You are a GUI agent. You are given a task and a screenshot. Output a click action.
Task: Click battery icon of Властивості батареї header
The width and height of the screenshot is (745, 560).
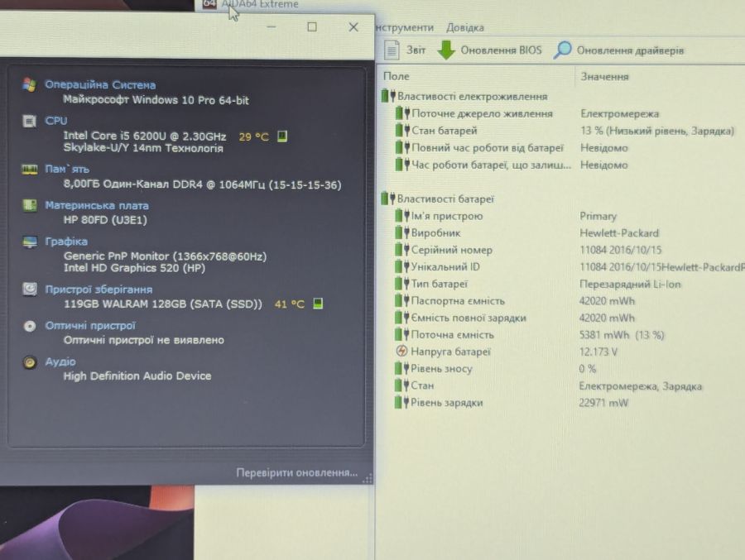tap(388, 199)
